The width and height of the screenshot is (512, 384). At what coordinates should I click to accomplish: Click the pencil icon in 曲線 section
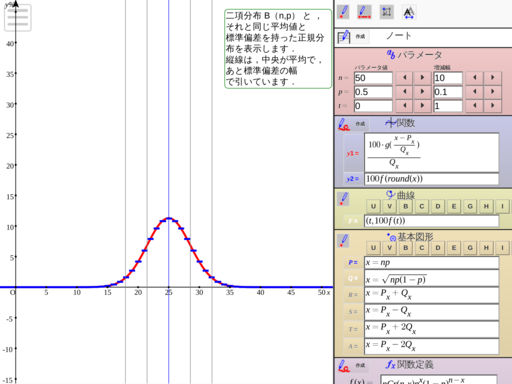343,199
